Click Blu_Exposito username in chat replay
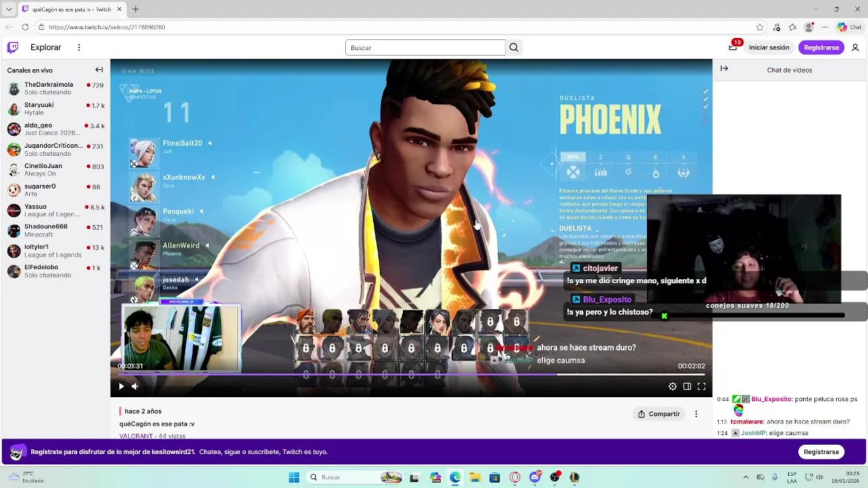The height and width of the screenshot is (488, 868). [772, 400]
